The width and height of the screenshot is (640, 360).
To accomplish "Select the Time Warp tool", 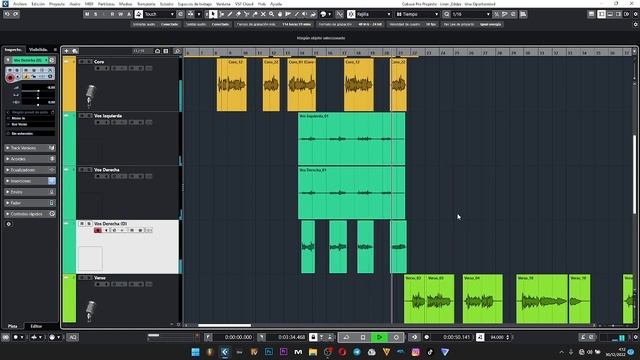I will click(288, 14).
